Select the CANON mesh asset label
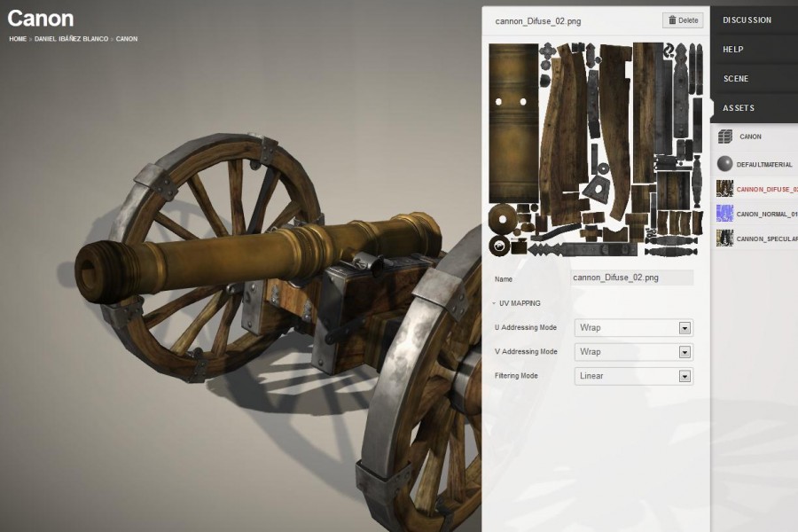The height and width of the screenshot is (532, 798). pos(750,137)
